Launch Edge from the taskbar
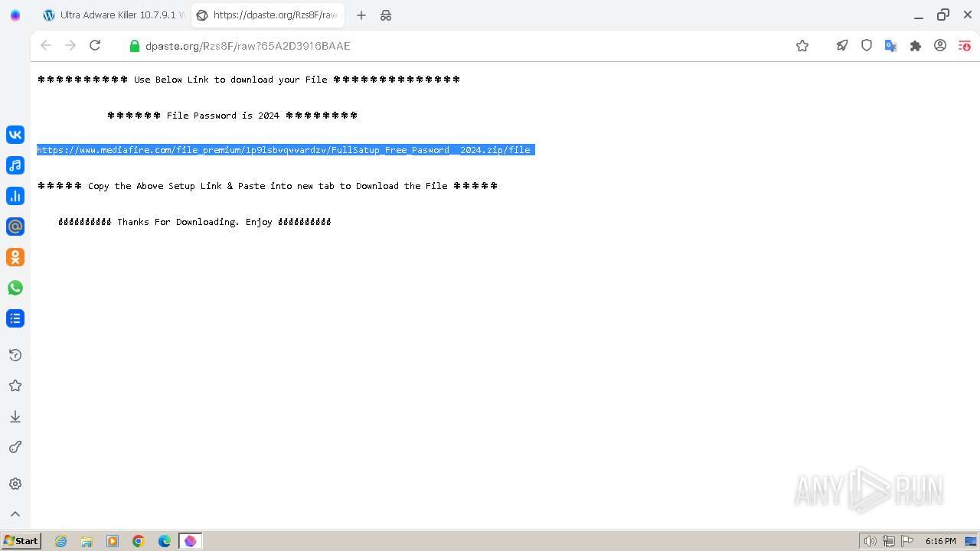980x551 pixels. [x=165, y=541]
